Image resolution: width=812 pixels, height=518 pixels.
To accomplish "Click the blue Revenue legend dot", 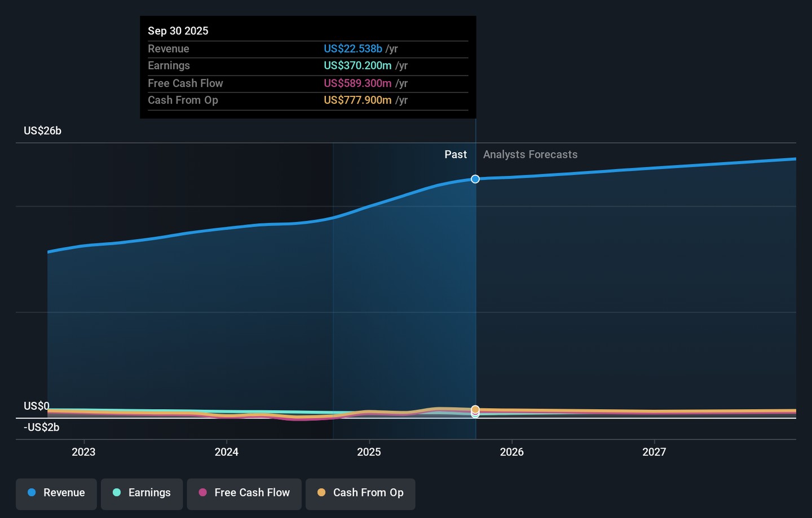I will pos(32,493).
